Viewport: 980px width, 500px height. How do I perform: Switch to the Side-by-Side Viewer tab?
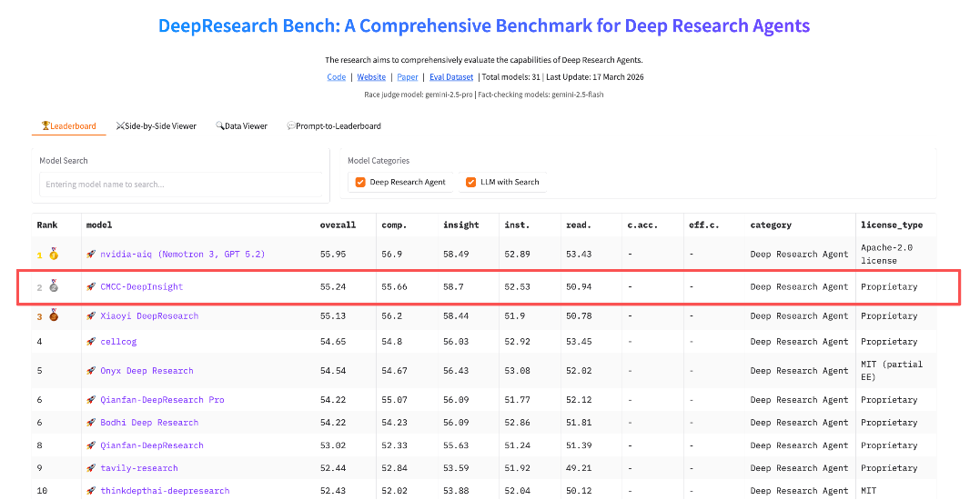pos(156,126)
